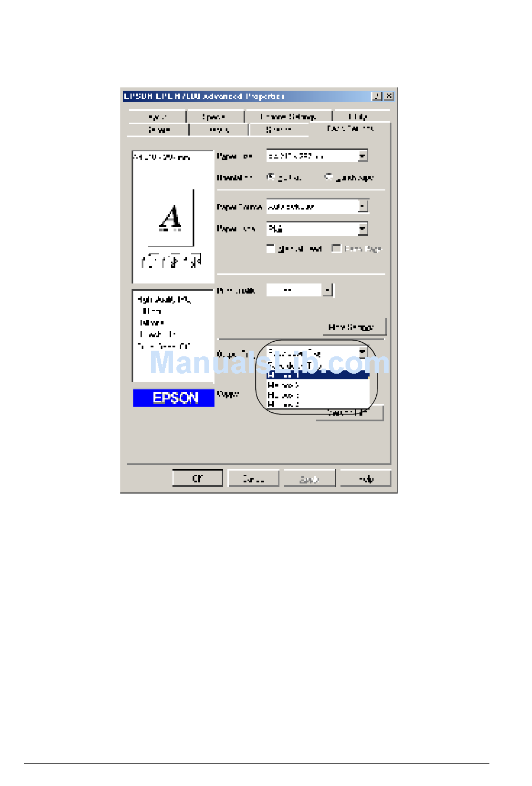The image size is (532, 786).
Task: Open the Details tab
Action: [x=219, y=129]
